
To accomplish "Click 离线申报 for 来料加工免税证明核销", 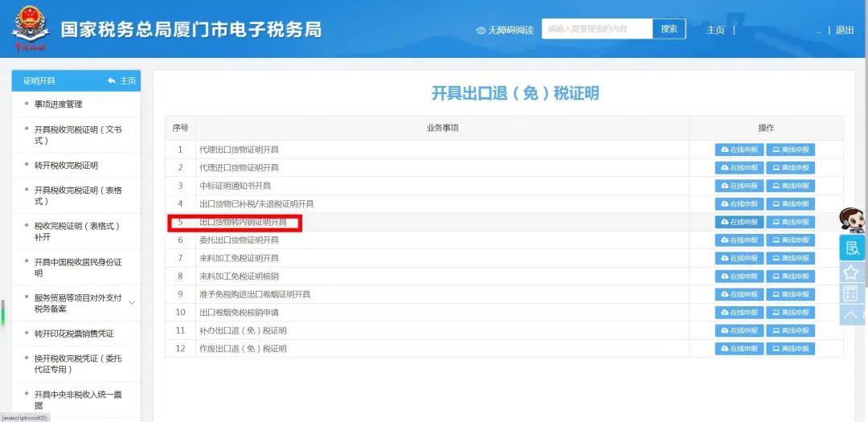I will (790, 277).
